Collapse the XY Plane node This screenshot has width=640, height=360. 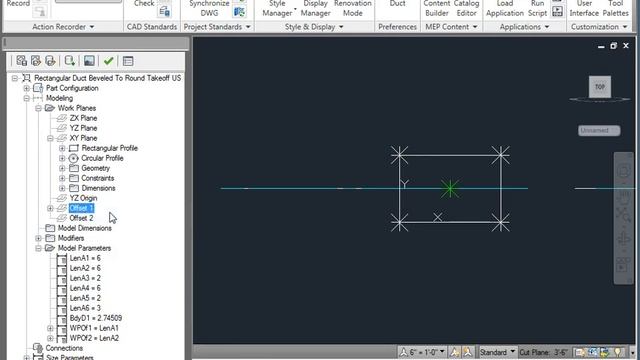click(x=50, y=138)
